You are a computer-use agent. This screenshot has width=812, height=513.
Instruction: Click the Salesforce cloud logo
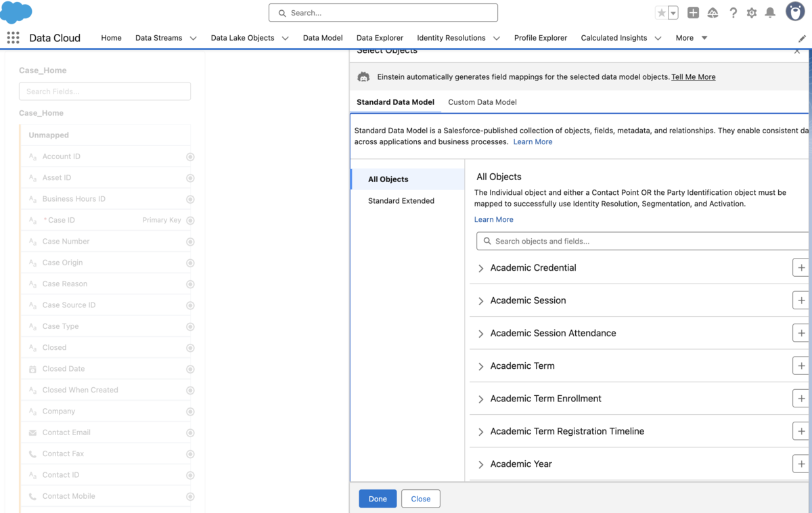pos(16,12)
